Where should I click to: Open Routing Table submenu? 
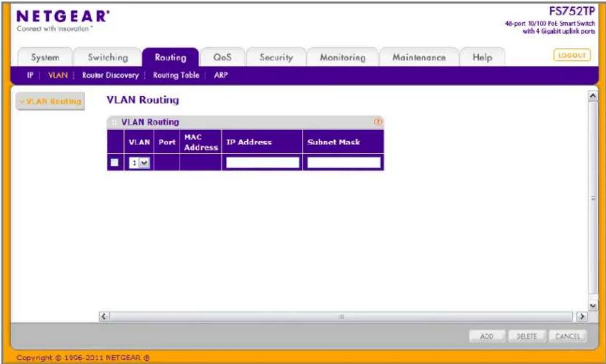click(x=176, y=75)
